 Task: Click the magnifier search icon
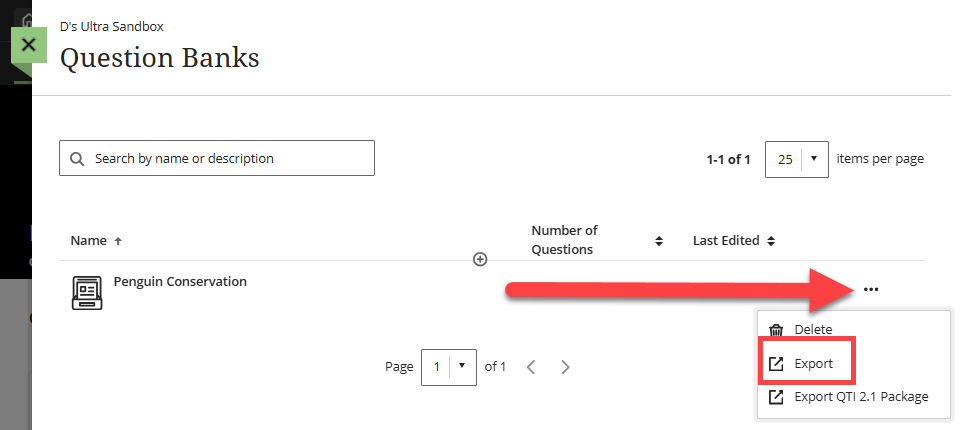[77, 159]
